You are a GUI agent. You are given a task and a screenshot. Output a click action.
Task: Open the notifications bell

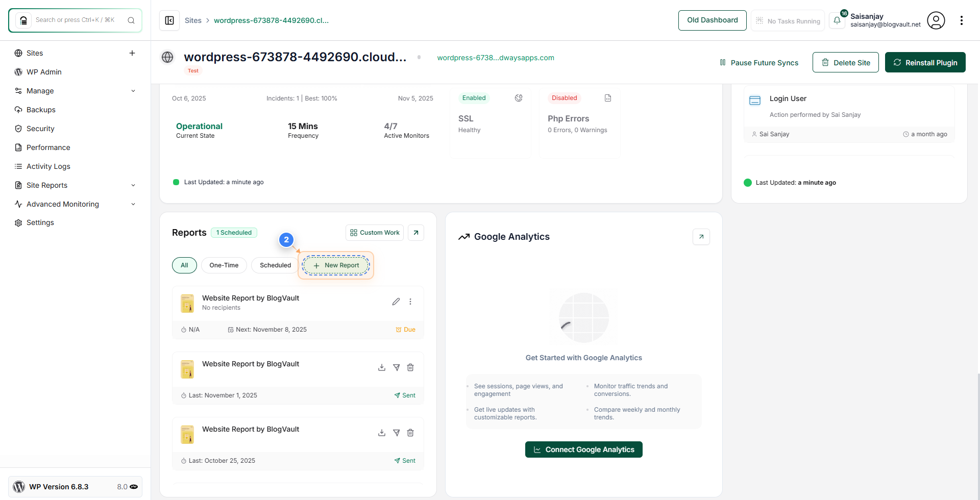pos(837,20)
